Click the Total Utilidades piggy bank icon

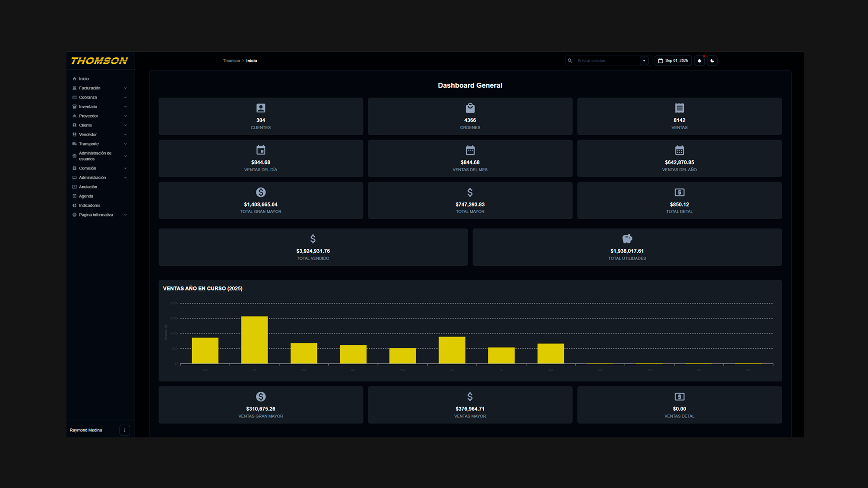(x=627, y=239)
